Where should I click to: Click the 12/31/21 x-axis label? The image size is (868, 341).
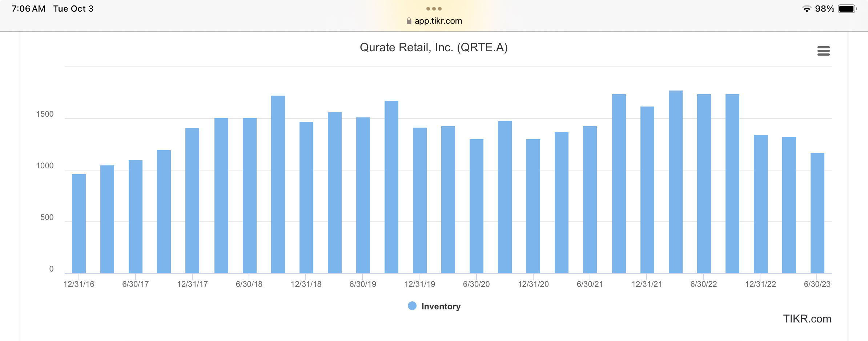pyautogui.click(x=647, y=284)
